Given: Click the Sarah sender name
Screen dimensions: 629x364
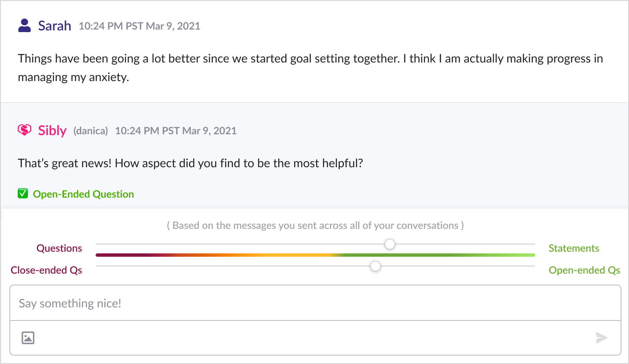Looking at the screenshot, I should pyautogui.click(x=55, y=26).
